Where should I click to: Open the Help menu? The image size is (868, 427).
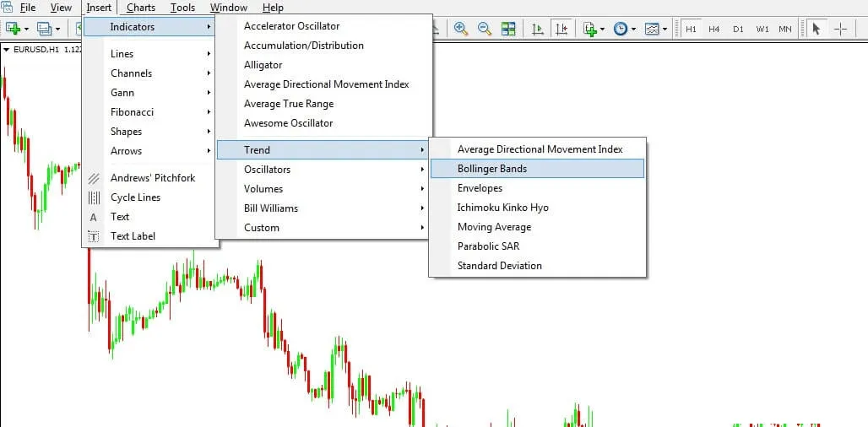tap(273, 8)
